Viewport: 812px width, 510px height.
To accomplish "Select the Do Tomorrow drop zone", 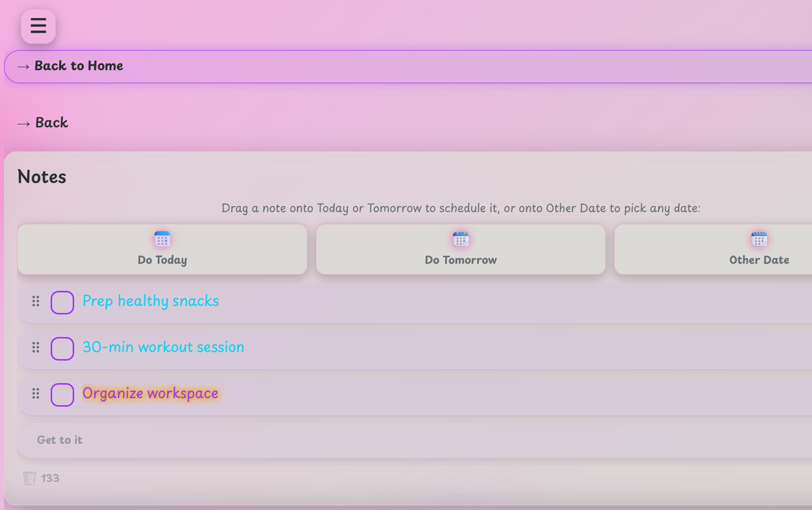I will (x=461, y=249).
